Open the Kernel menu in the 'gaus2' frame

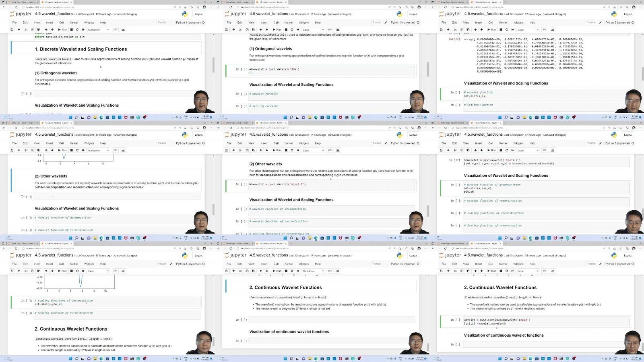click(503, 264)
